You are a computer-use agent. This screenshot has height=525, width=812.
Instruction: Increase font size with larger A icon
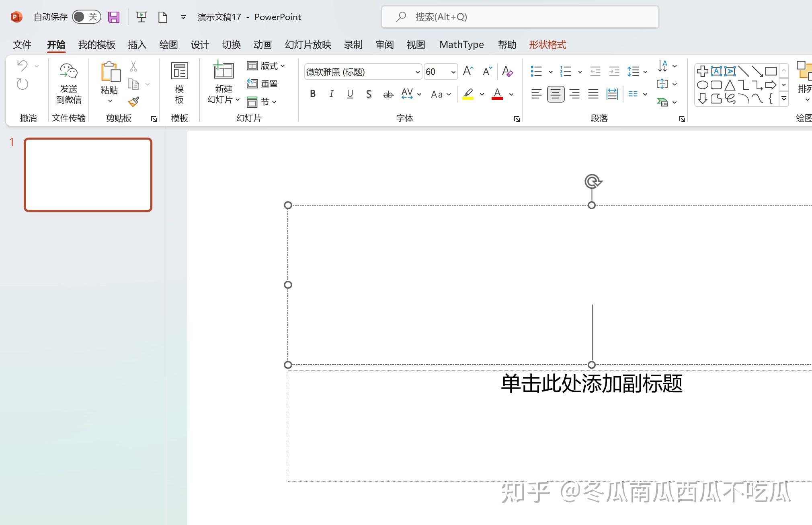coord(468,72)
